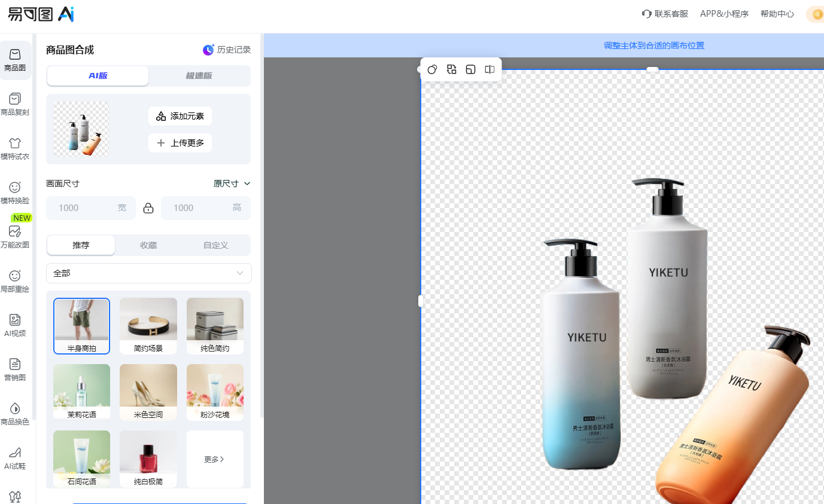The width and height of the screenshot is (824, 504).
Task: Click the height 高 input field
Action: click(x=206, y=208)
